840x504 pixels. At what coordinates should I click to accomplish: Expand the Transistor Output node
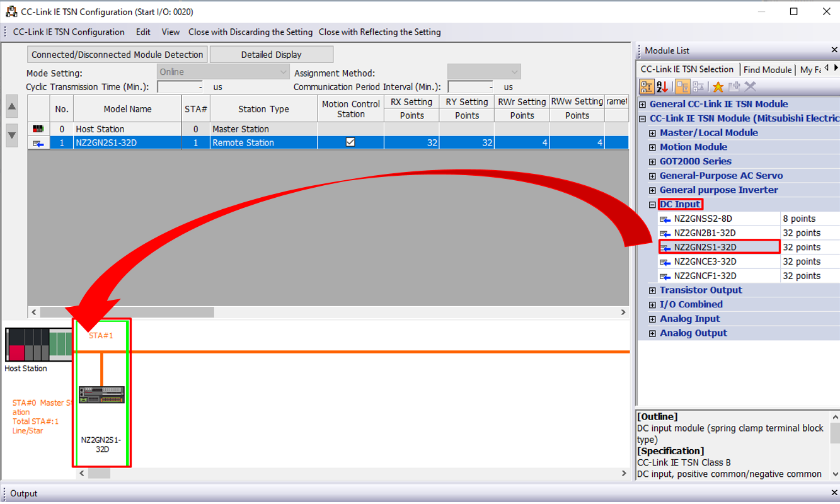point(653,290)
